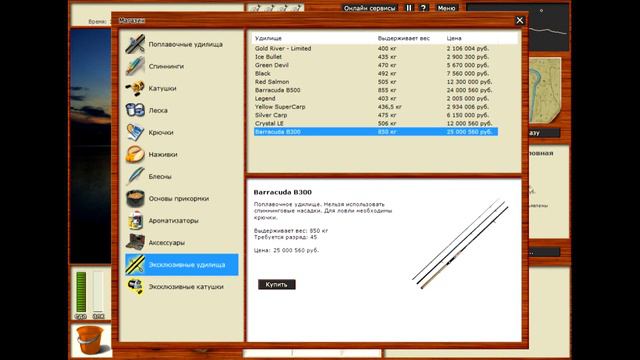Screen dimensions: 640x360
Task: Select the Barracuda B300 rod row
Action: [376, 132]
